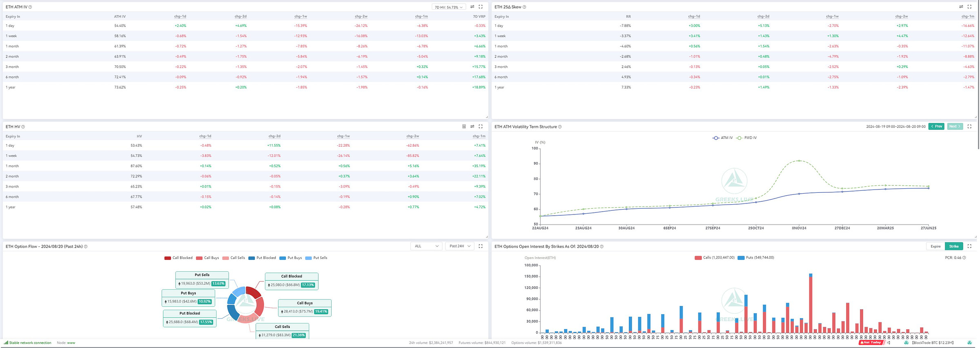Screen dimensions: 980x348
Task: Toggle Put Buys in Option Flow legend
Action: (x=291, y=258)
